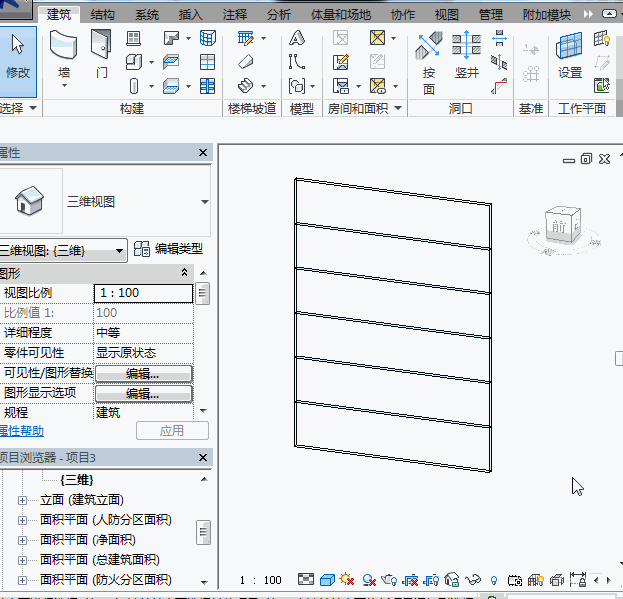Viewport: 623px width, 599px height.
Task: Toggle Reveal Hidden Elements lightbulb icon
Action: [x=493, y=580]
